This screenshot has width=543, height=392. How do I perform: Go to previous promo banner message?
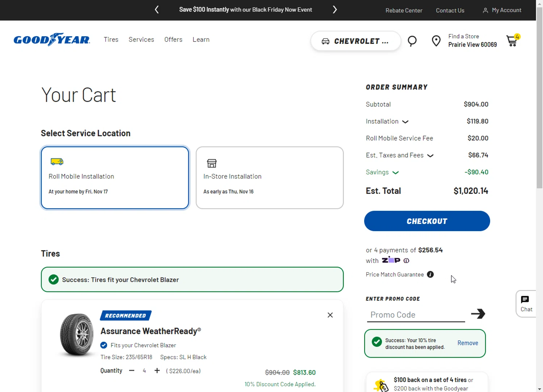point(157,10)
